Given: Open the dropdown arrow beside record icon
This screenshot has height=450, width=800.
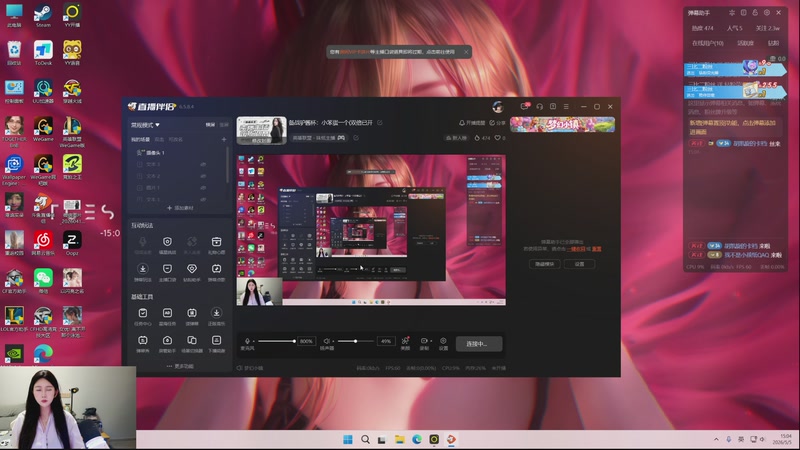Looking at the screenshot, I should point(431,341).
